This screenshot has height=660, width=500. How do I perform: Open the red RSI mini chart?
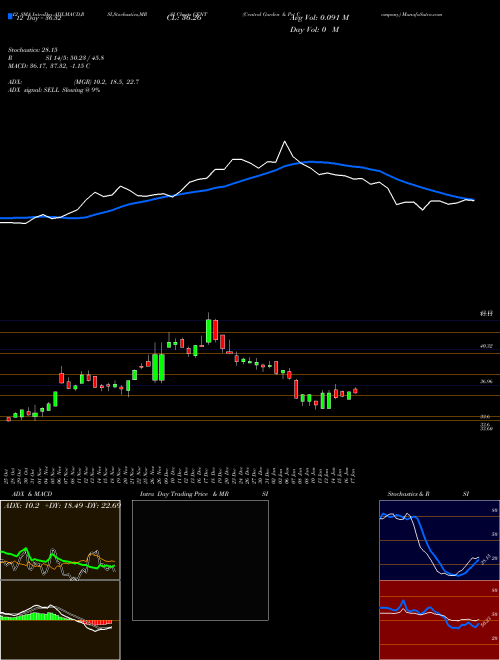tap(439, 620)
